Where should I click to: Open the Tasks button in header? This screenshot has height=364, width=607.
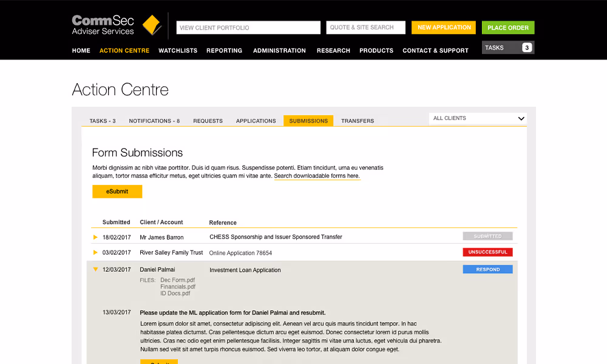point(508,47)
